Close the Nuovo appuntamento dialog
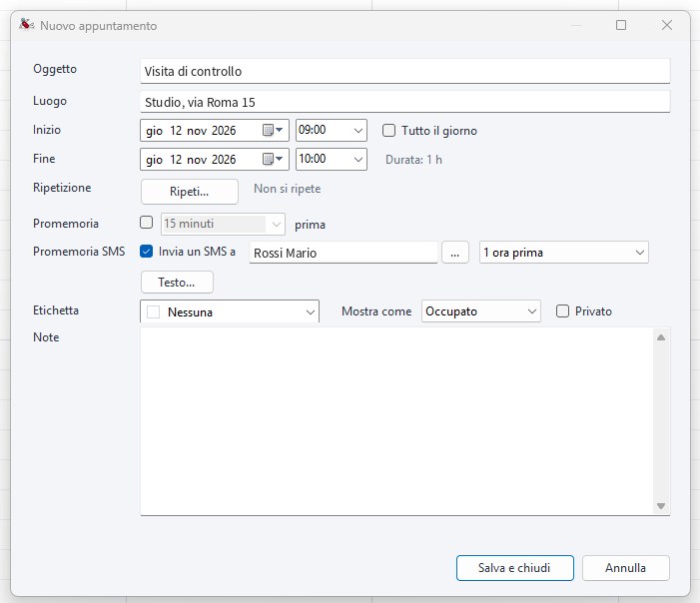This screenshot has height=603, width=700. click(667, 25)
